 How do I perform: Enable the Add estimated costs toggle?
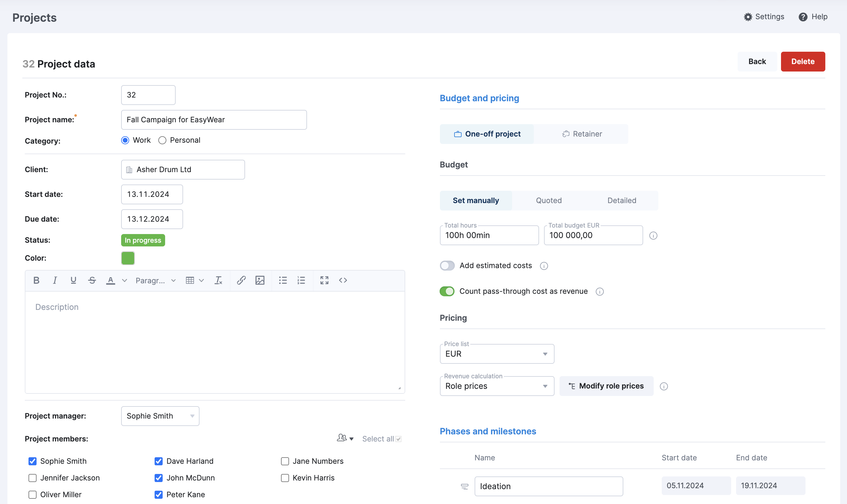pyautogui.click(x=447, y=266)
